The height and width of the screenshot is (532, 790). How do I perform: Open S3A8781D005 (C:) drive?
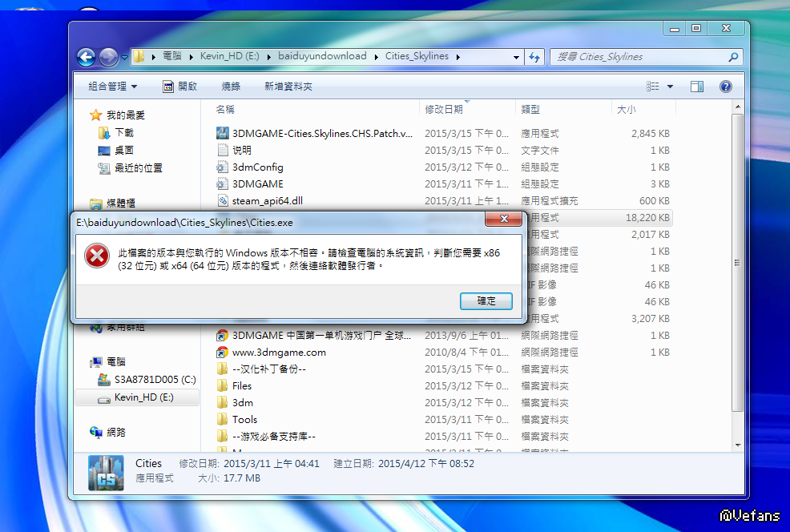click(155, 379)
